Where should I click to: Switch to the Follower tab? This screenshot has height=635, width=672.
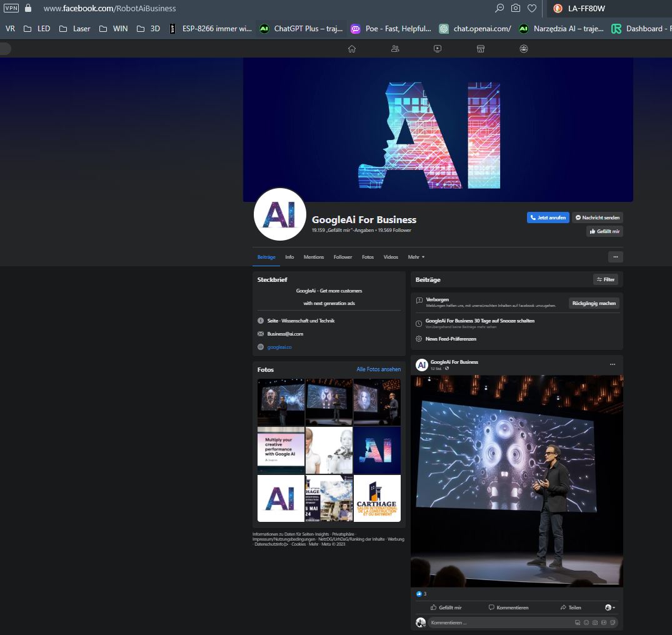343,257
